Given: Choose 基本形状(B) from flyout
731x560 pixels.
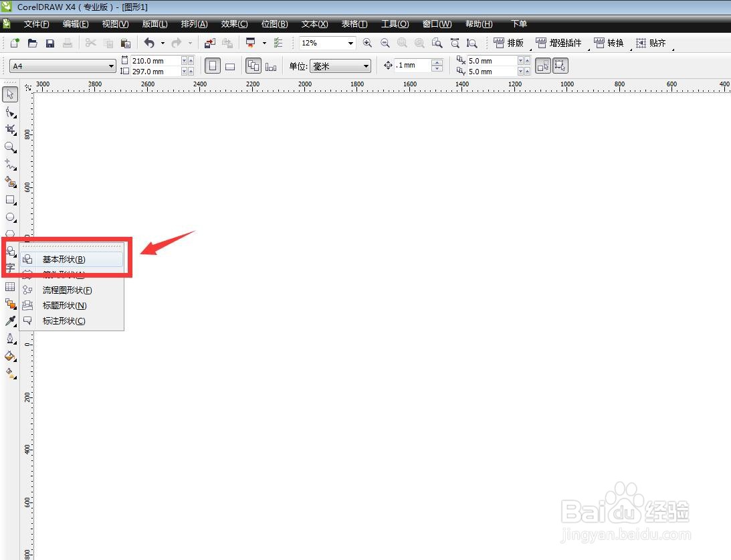Looking at the screenshot, I should [72, 259].
